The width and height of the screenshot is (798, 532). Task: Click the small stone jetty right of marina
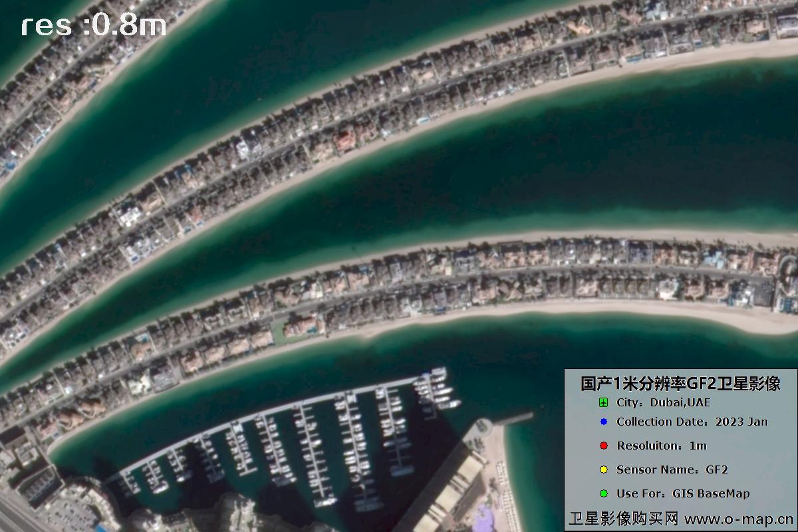point(514,419)
